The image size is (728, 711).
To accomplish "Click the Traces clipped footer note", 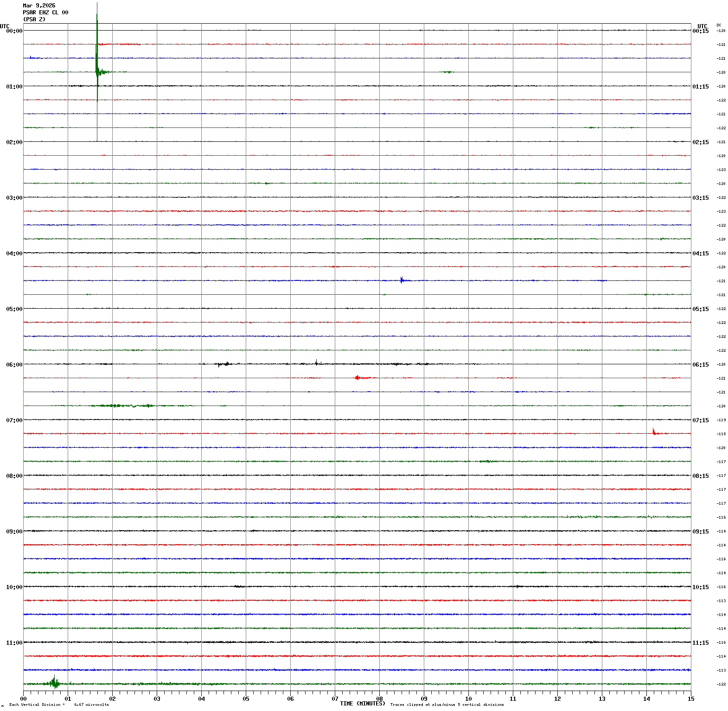I will pos(447,705).
